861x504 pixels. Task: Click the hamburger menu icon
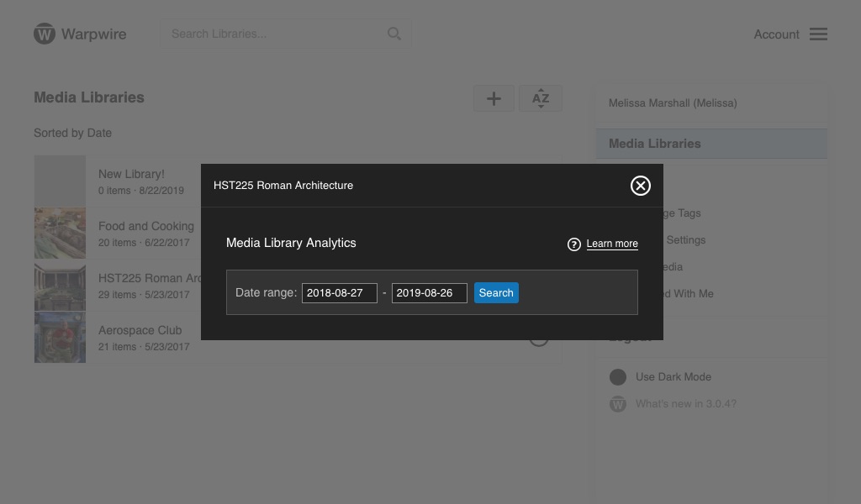818,34
